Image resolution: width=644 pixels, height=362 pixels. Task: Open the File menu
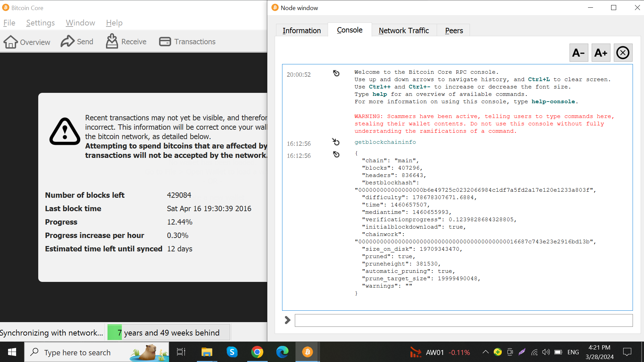coord(9,23)
